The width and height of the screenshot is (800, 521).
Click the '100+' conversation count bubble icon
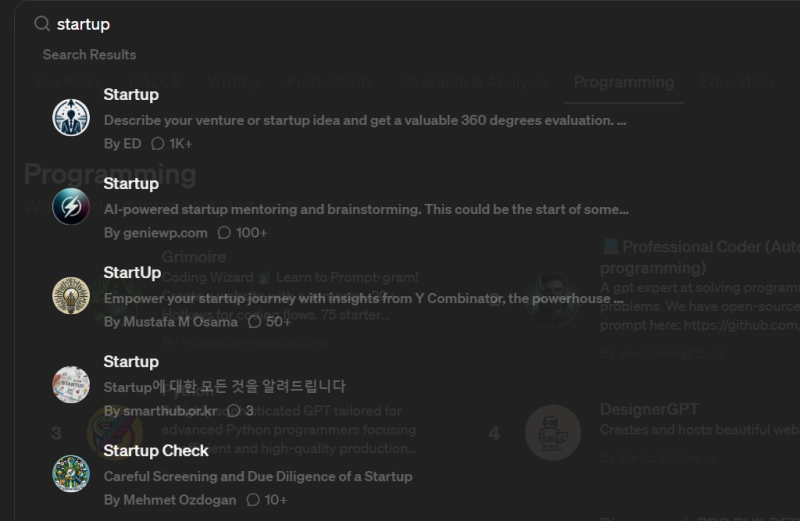224,233
